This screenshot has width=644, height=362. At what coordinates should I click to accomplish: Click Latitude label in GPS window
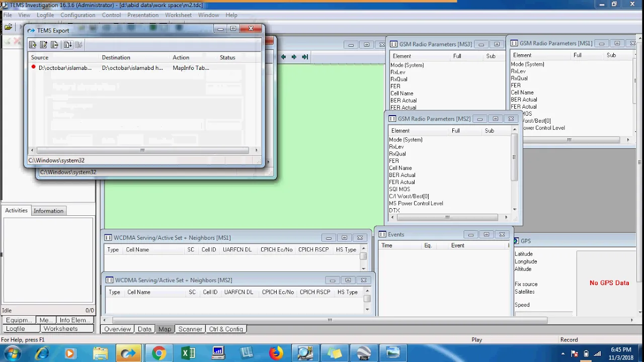523,254
